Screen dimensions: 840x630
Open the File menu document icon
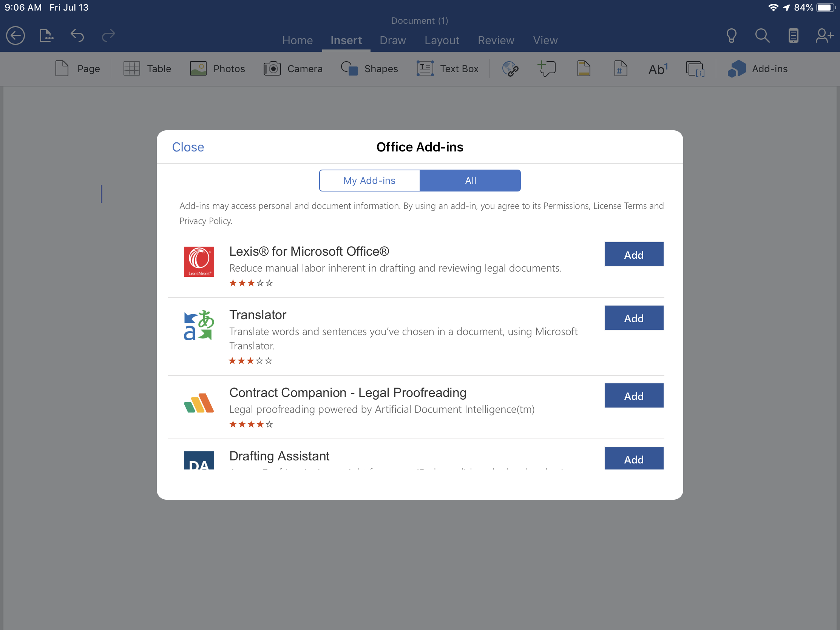coord(46,36)
